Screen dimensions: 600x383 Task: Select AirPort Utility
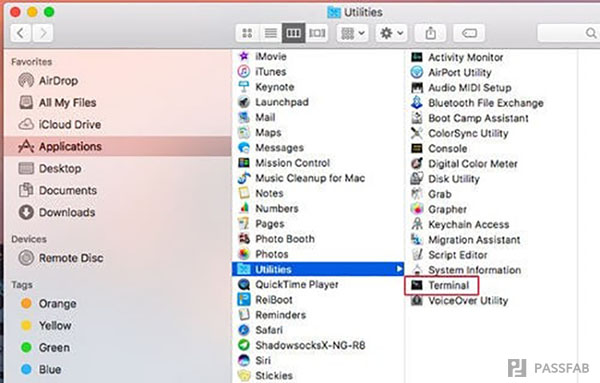pyautogui.click(x=451, y=72)
